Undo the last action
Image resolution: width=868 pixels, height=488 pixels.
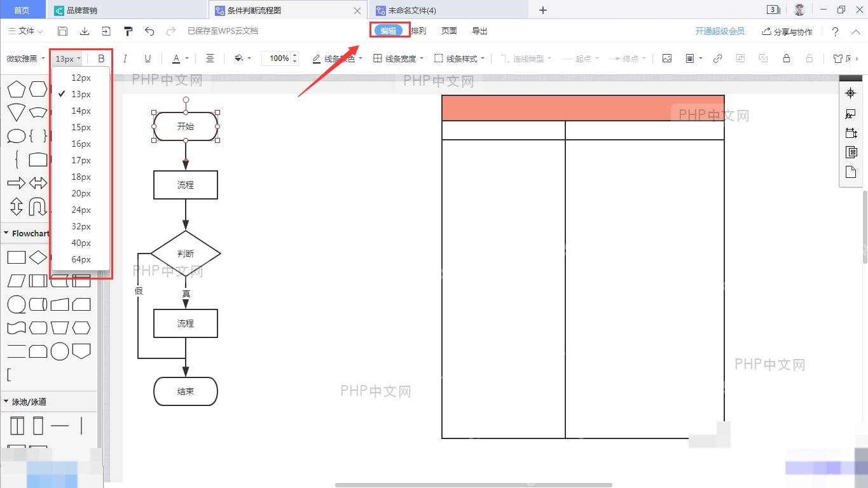(x=149, y=31)
